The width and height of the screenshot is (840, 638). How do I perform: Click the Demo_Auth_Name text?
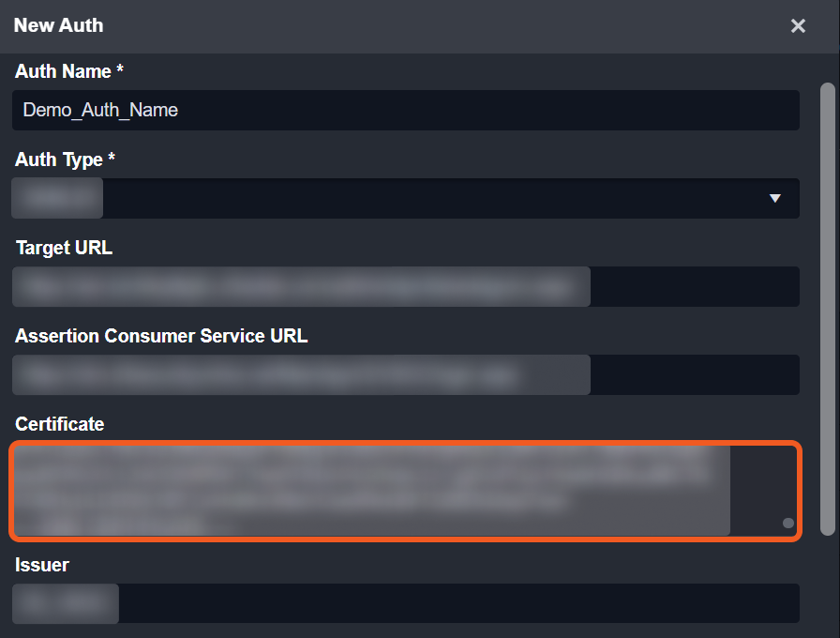[x=100, y=110]
